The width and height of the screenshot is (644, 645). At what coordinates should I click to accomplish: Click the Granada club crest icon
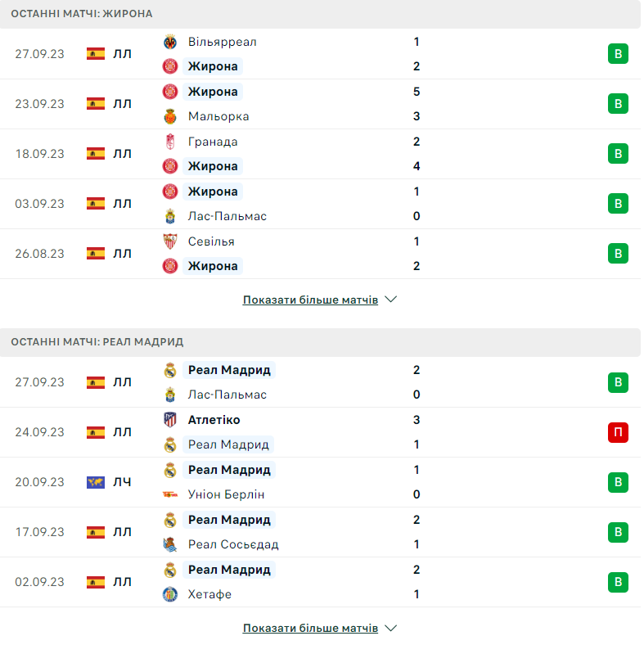[x=170, y=142]
